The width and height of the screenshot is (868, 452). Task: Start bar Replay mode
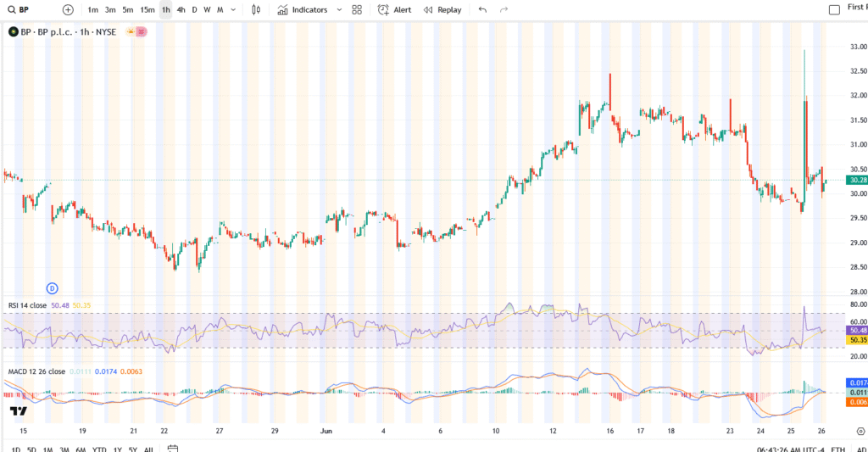(x=442, y=10)
